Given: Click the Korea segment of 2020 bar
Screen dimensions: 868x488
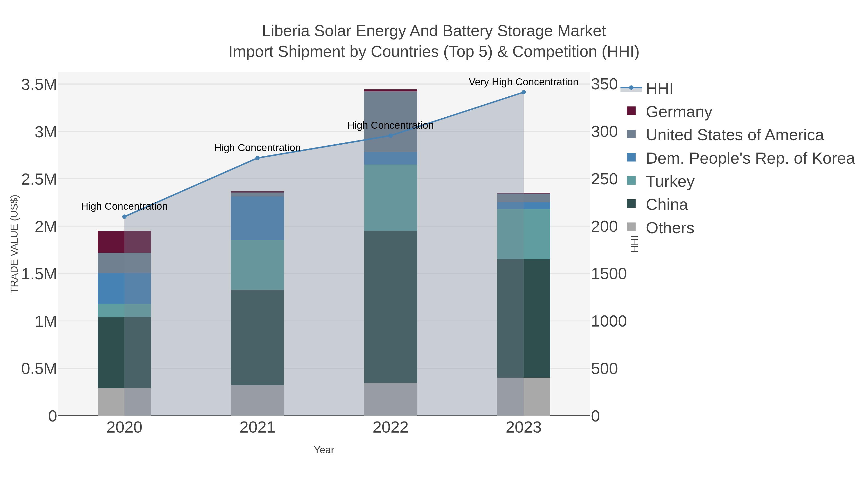Looking at the screenshot, I should [124, 289].
